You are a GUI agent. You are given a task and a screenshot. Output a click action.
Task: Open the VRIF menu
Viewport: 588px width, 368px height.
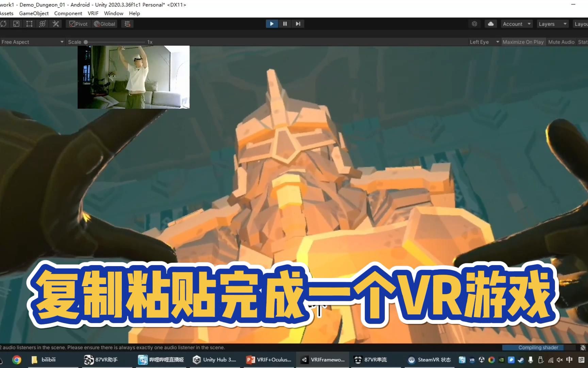93,13
